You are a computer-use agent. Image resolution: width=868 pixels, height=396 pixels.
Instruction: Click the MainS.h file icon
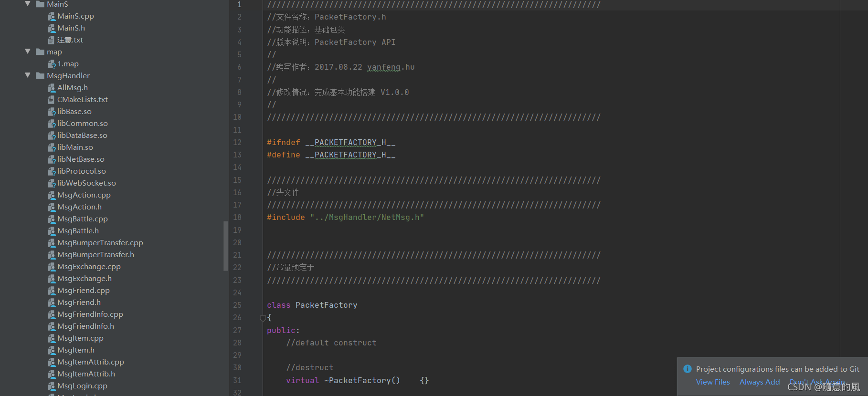(52, 28)
